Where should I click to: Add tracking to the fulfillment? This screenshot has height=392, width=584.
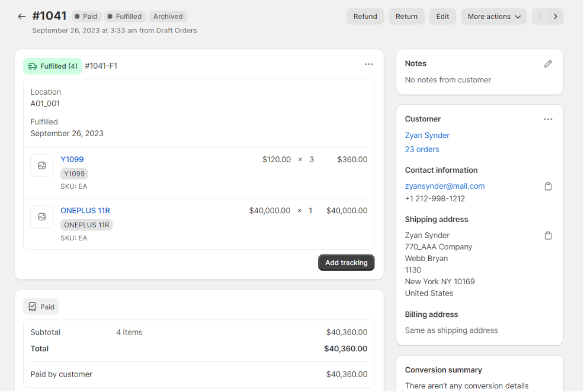(x=346, y=262)
